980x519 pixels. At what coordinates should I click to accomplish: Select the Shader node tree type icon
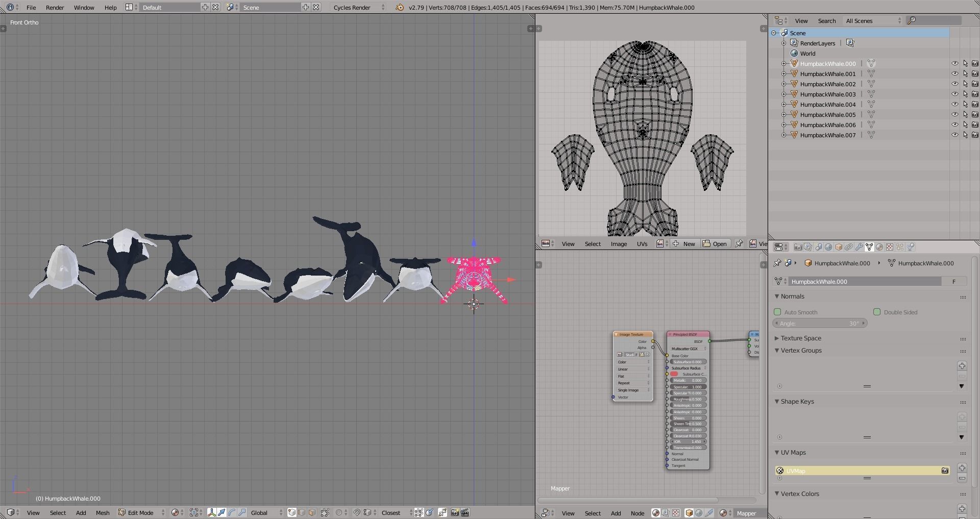(656, 513)
